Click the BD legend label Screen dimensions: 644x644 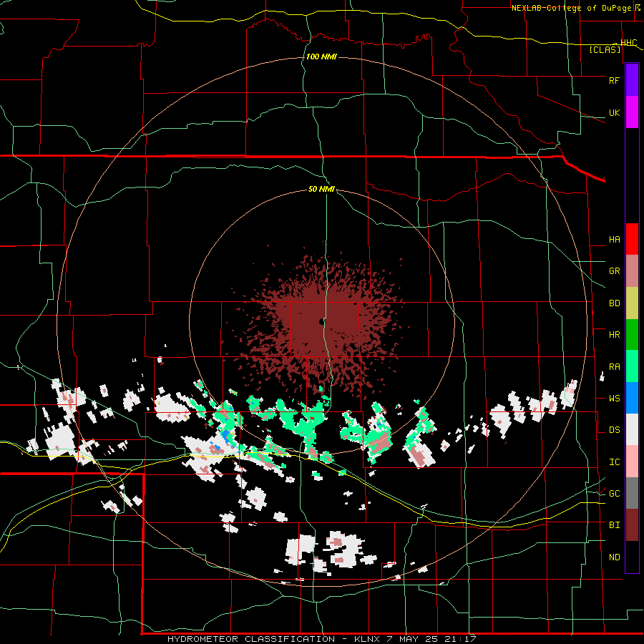click(x=614, y=303)
